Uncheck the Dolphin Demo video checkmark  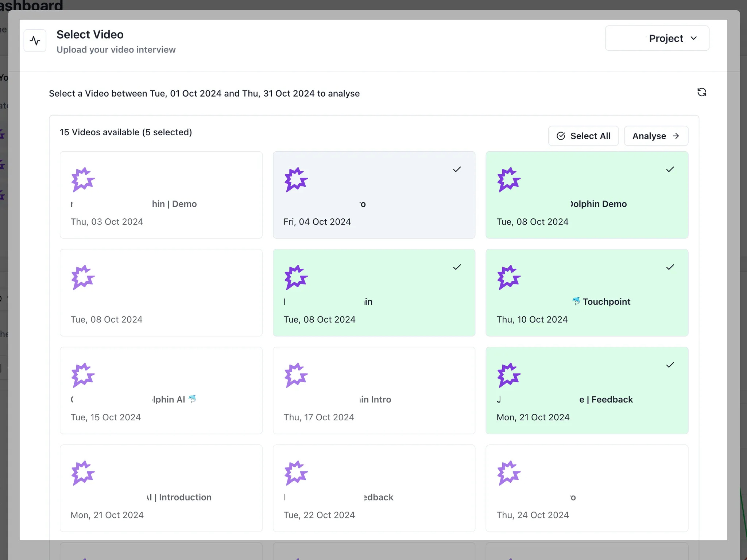pos(670,170)
